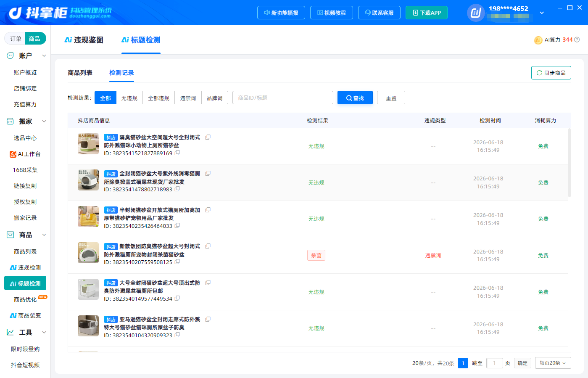Click the 商品ID/标题 search input field
The width and height of the screenshot is (588, 378).
tap(283, 98)
